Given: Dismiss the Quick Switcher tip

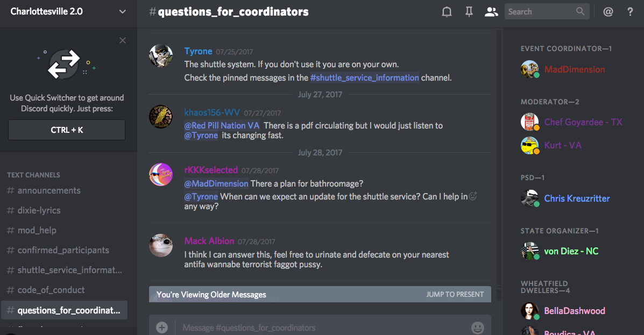Looking at the screenshot, I should [x=123, y=40].
